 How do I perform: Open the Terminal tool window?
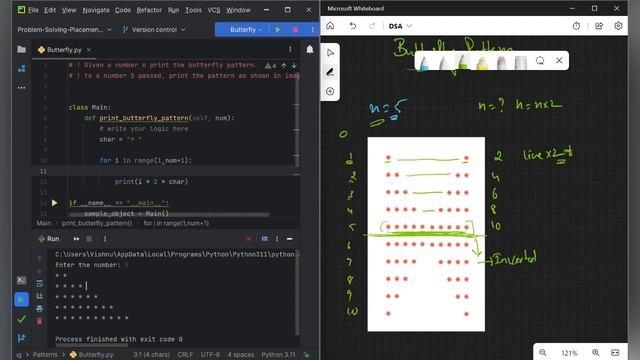click(x=22, y=280)
